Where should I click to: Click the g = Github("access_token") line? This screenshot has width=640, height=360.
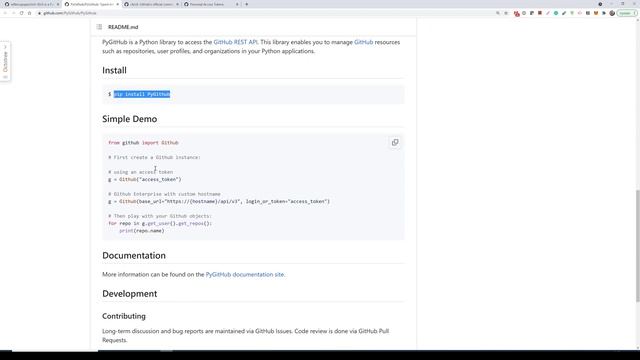tap(144, 179)
